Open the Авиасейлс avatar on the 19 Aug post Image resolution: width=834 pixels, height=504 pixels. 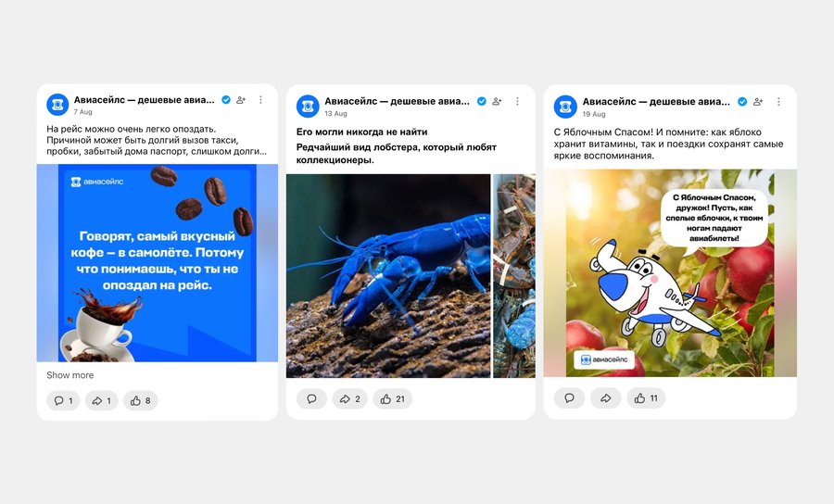click(565, 107)
